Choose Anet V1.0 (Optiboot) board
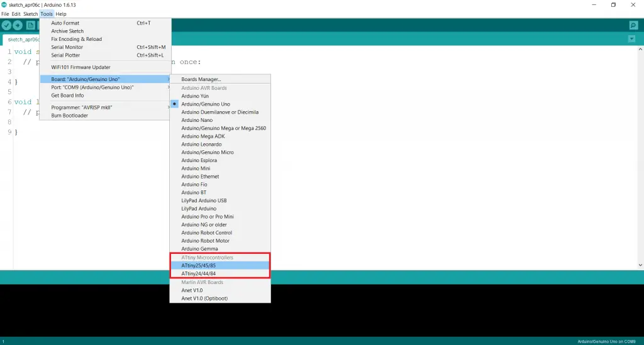This screenshot has width=644, height=345. click(220, 298)
